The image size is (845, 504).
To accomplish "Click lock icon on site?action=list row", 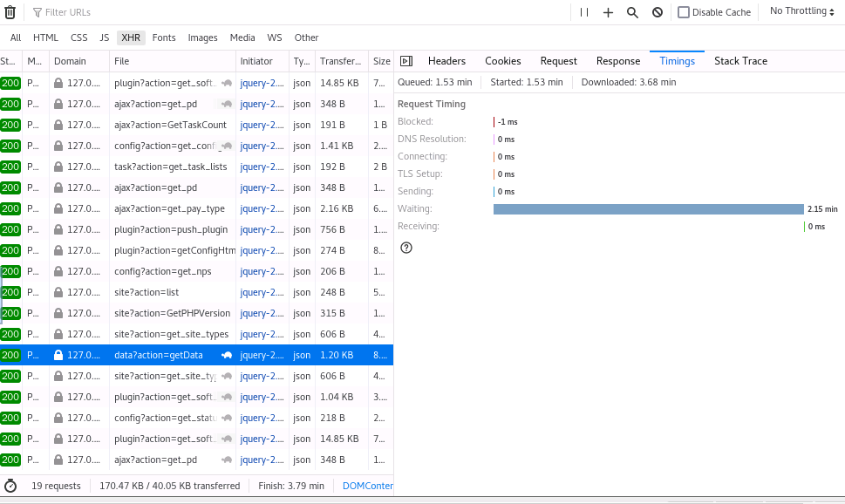I will coord(58,292).
